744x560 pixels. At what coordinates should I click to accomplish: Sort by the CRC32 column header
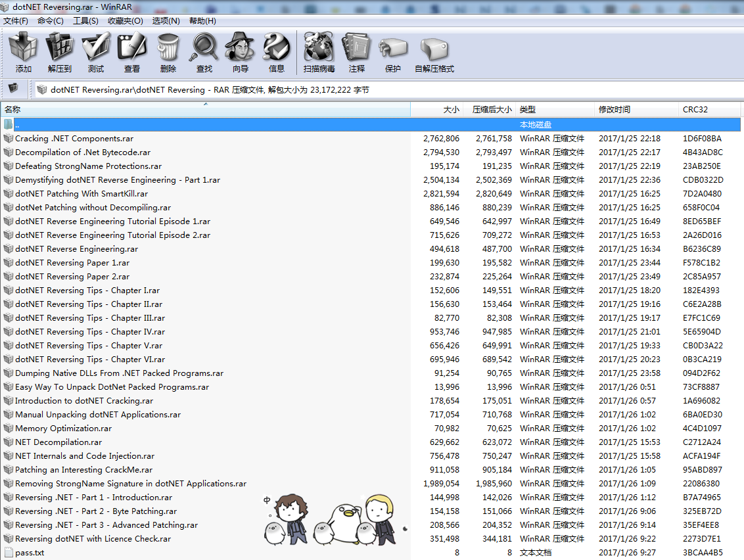(710, 110)
